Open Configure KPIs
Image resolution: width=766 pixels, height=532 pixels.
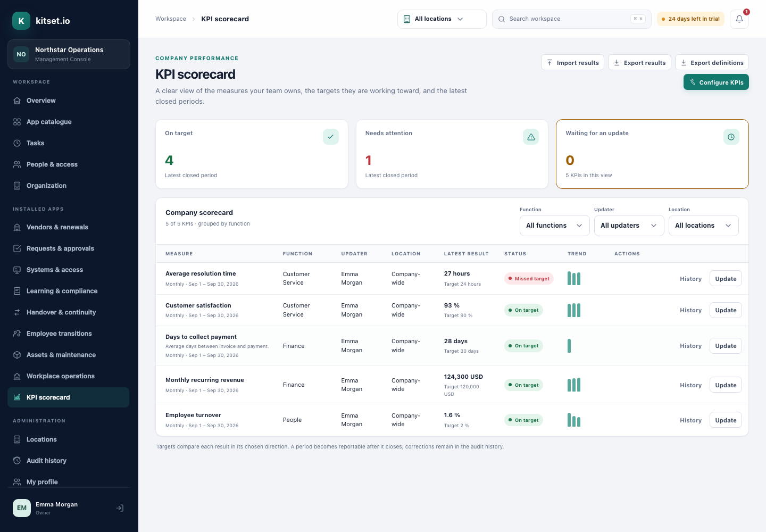tap(716, 82)
